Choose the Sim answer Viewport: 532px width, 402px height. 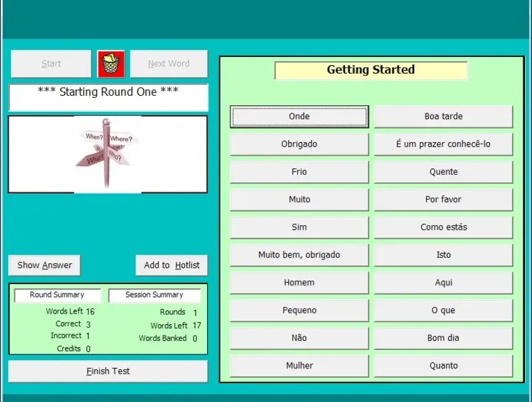click(300, 227)
